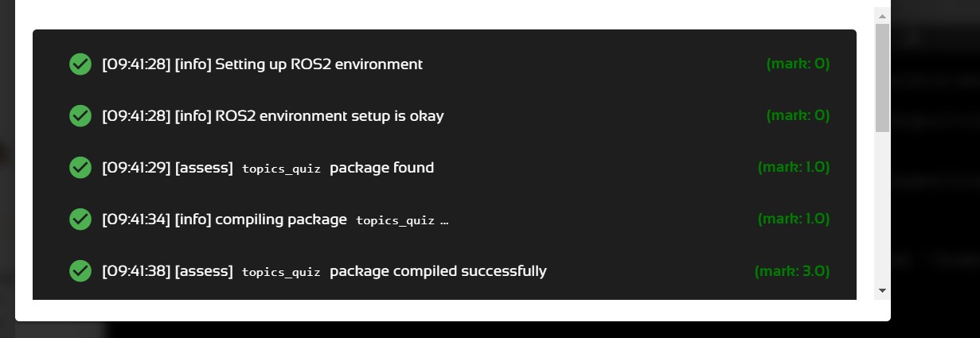Click "mark: 0" on the environment setup okay row

798,116
